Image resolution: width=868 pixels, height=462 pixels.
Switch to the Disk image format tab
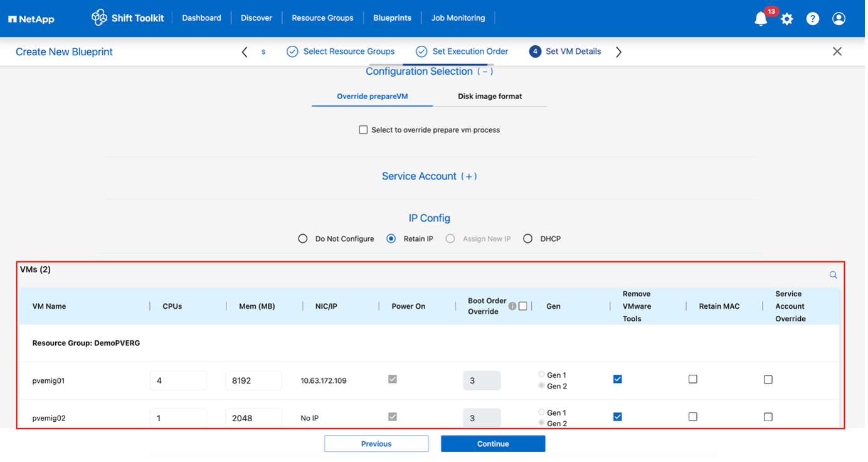pyautogui.click(x=489, y=96)
